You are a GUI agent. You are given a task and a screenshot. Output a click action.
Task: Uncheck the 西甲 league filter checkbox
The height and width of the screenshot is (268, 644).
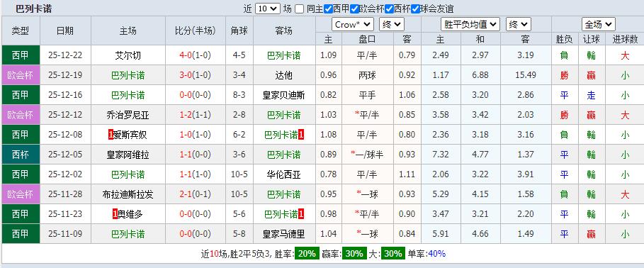(328, 9)
